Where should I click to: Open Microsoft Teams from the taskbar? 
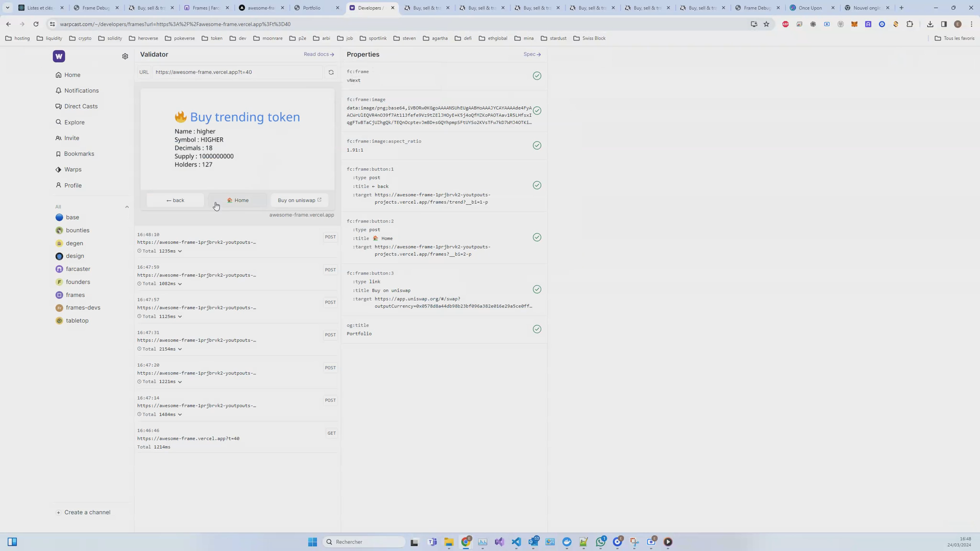point(432,542)
